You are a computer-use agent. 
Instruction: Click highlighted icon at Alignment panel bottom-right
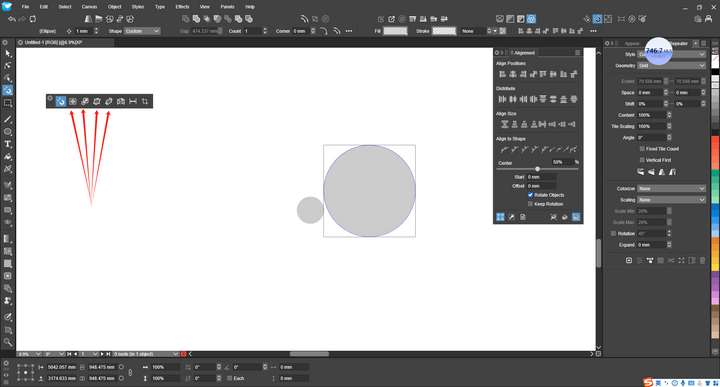click(576, 217)
